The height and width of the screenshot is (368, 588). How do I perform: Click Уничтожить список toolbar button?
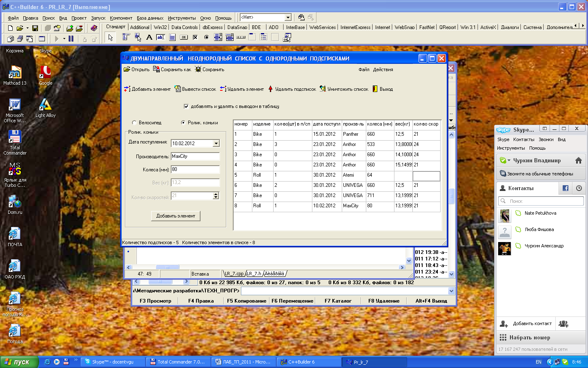(344, 89)
